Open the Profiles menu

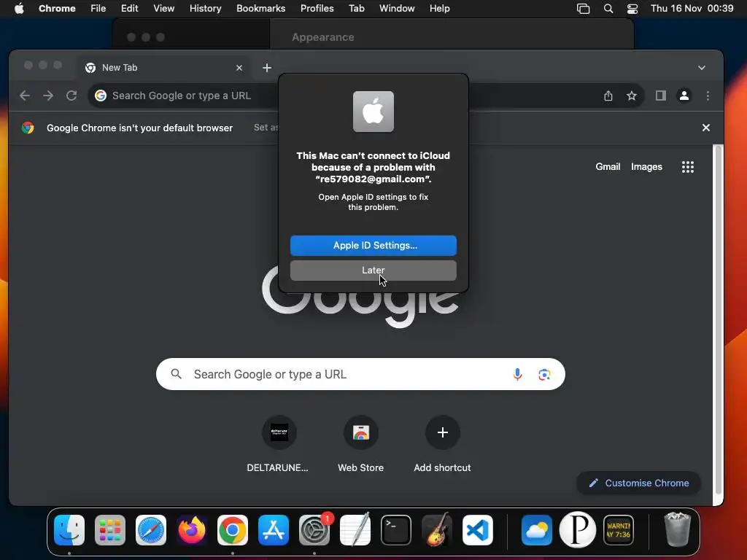317,8
